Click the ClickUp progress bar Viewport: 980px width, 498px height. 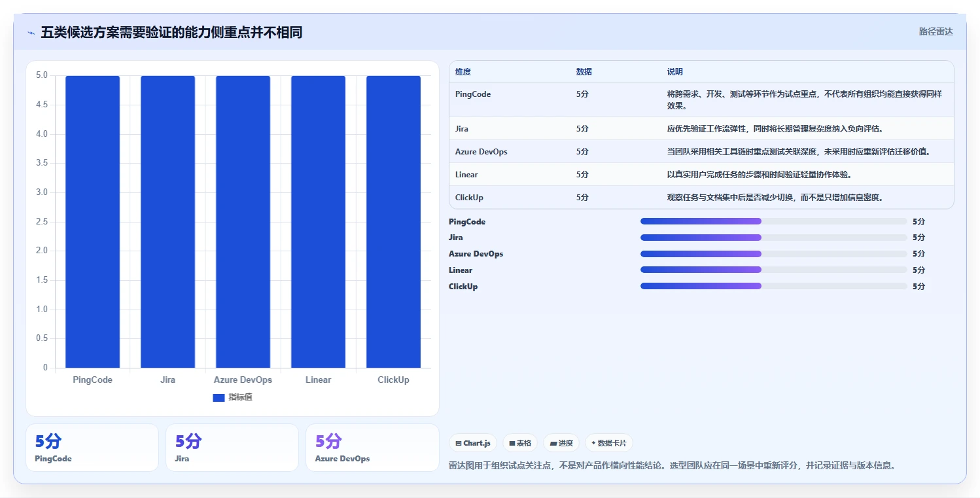tap(773, 286)
